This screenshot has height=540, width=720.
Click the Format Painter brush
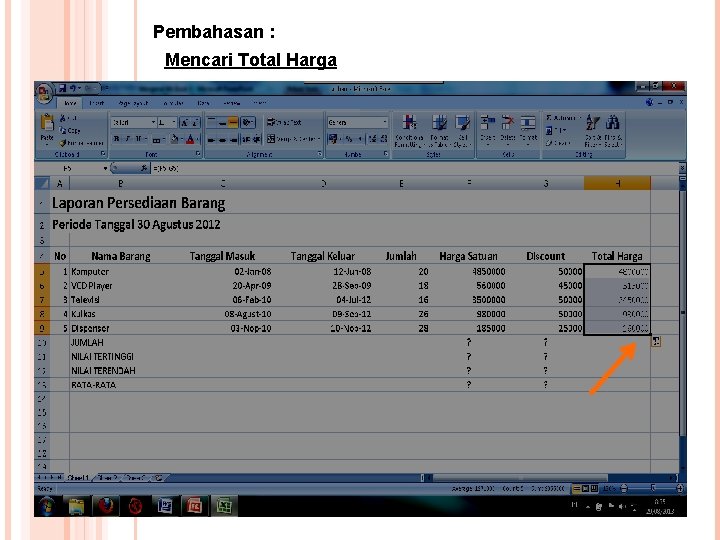(63, 143)
